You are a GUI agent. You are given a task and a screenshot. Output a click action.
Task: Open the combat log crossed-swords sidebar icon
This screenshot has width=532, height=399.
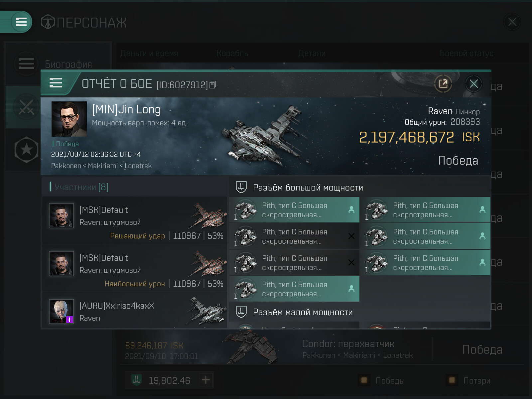(x=26, y=107)
